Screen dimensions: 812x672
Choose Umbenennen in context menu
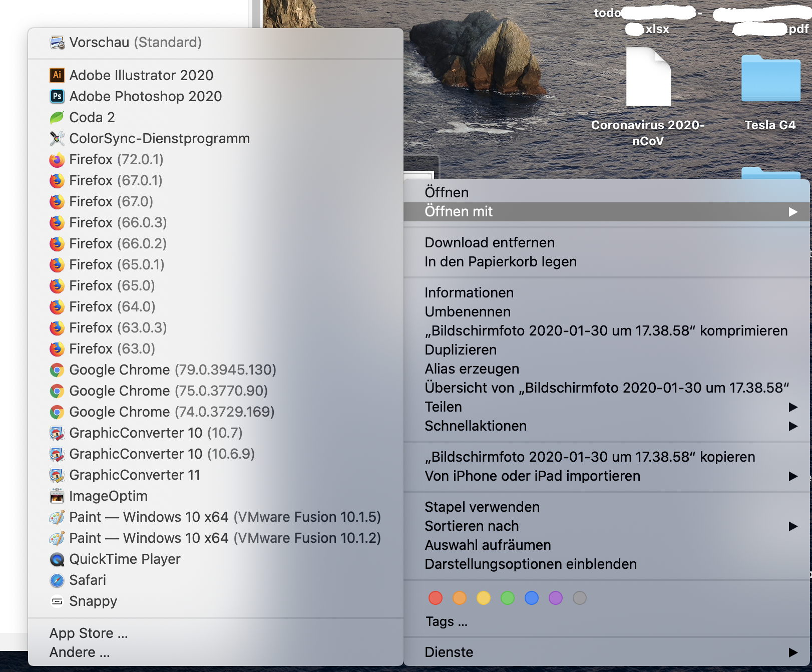(607, 312)
